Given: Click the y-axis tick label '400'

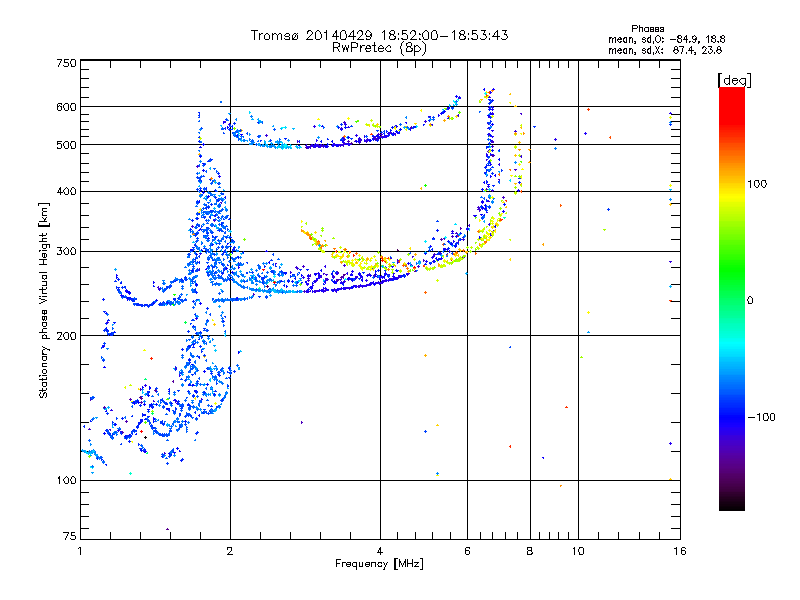Looking at the screenshot, I should (x=66, y=192).
